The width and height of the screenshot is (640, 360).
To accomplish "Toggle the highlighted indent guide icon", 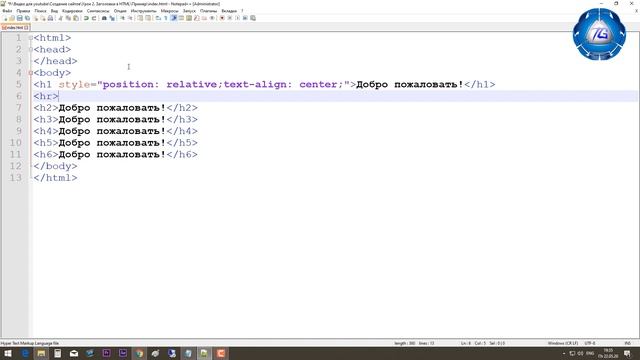I will coord(174,18).
